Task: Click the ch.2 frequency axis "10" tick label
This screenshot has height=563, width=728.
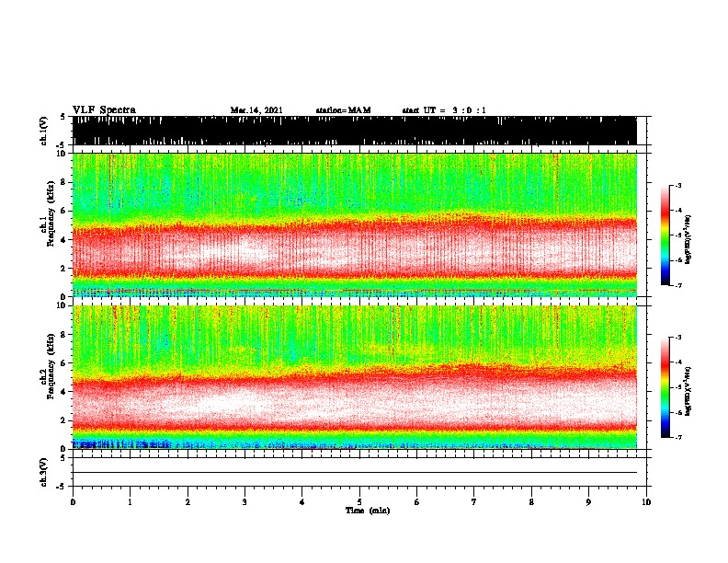Action: pyautogui.click(x=62, y=305)
